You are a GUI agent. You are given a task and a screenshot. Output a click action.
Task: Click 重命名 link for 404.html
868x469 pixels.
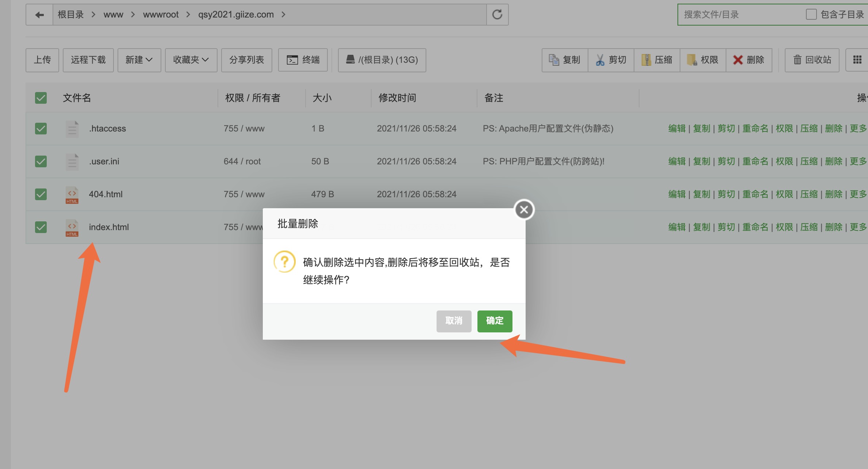[x=755, y=194]
